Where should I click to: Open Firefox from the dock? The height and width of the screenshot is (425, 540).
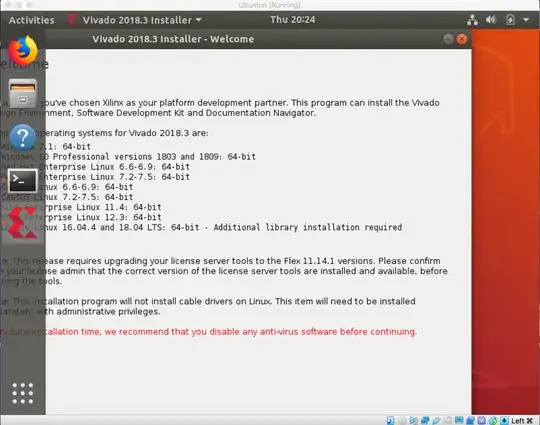point(23,51)
